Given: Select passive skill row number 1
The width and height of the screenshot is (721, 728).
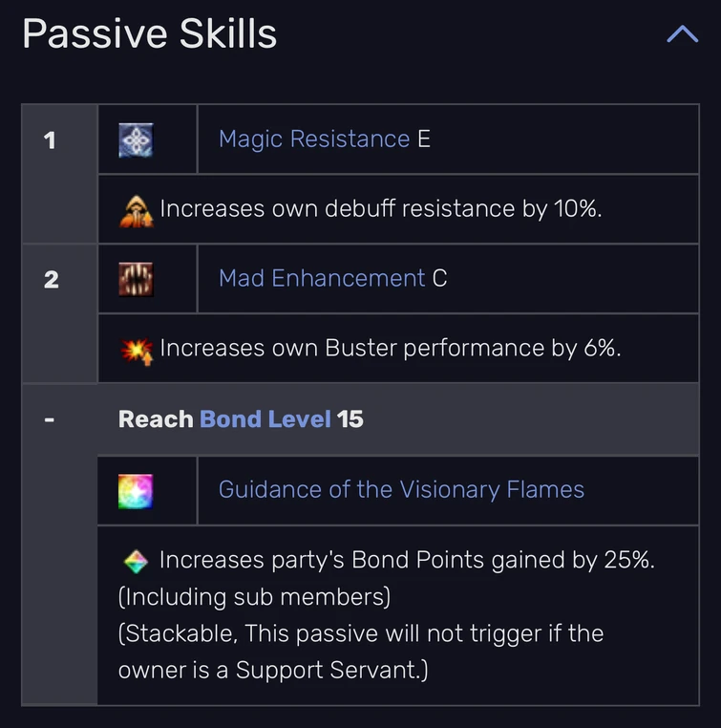Looking at the screenshot, I should click(x=50, y=140).
